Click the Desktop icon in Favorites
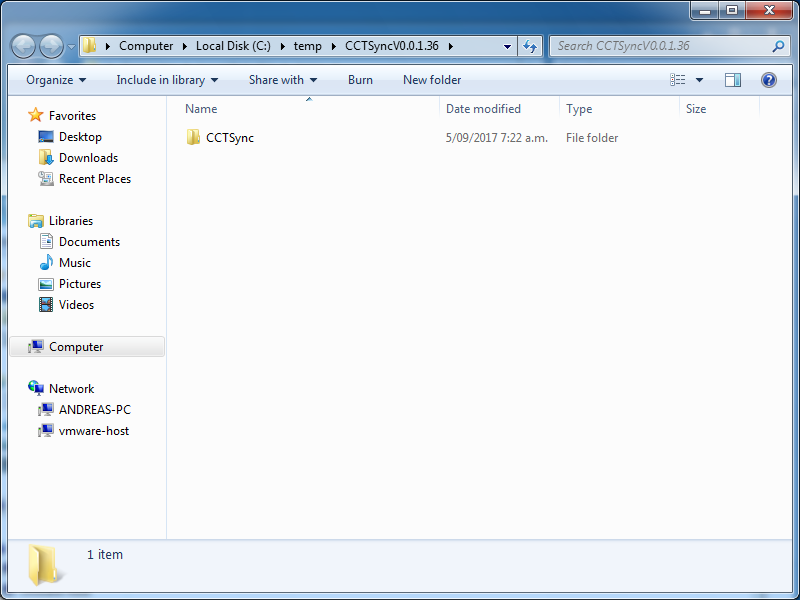800x600 pixels. pyautogui.click(x=46, y=137)
